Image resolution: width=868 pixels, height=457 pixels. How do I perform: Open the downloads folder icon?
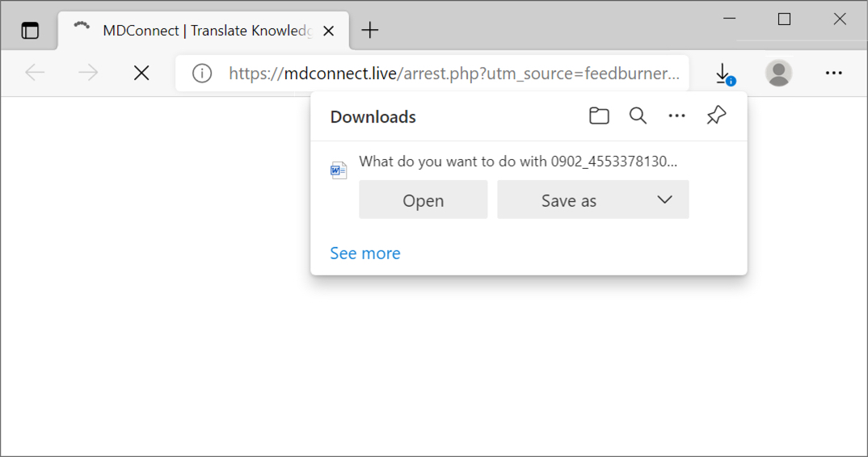pos(599,115)
